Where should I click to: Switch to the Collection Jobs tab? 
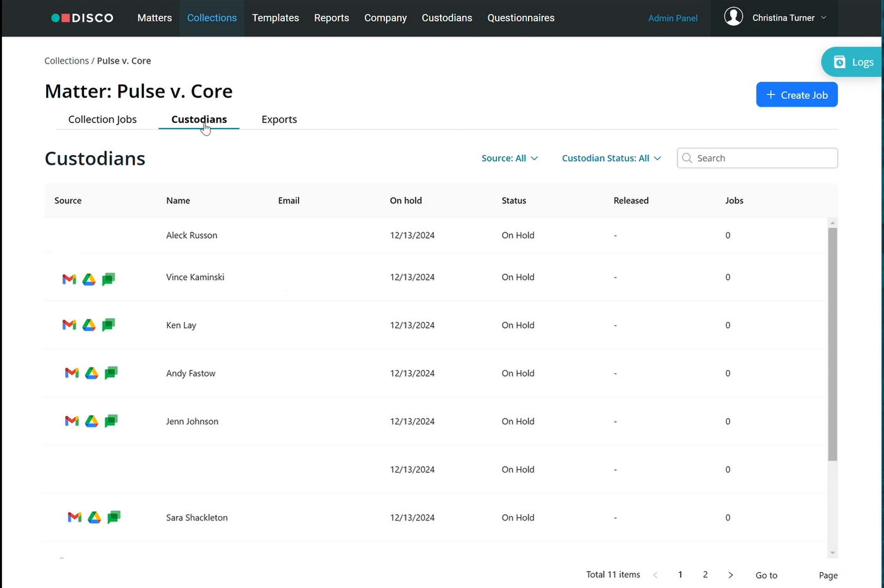coord(102,119)
